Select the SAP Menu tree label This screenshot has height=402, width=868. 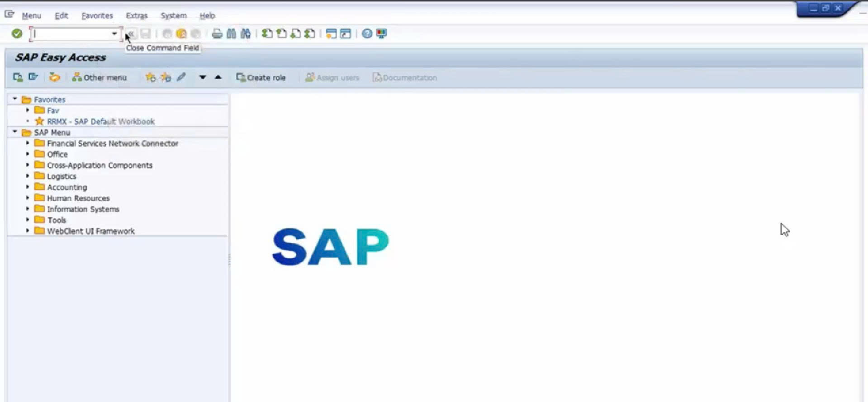coord(52,132)
